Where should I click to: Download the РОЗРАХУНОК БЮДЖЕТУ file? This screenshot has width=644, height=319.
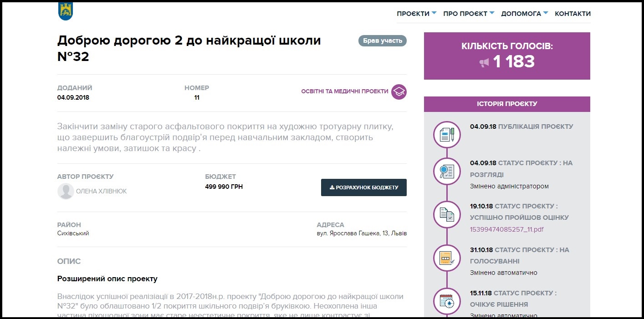coord(363,187)
